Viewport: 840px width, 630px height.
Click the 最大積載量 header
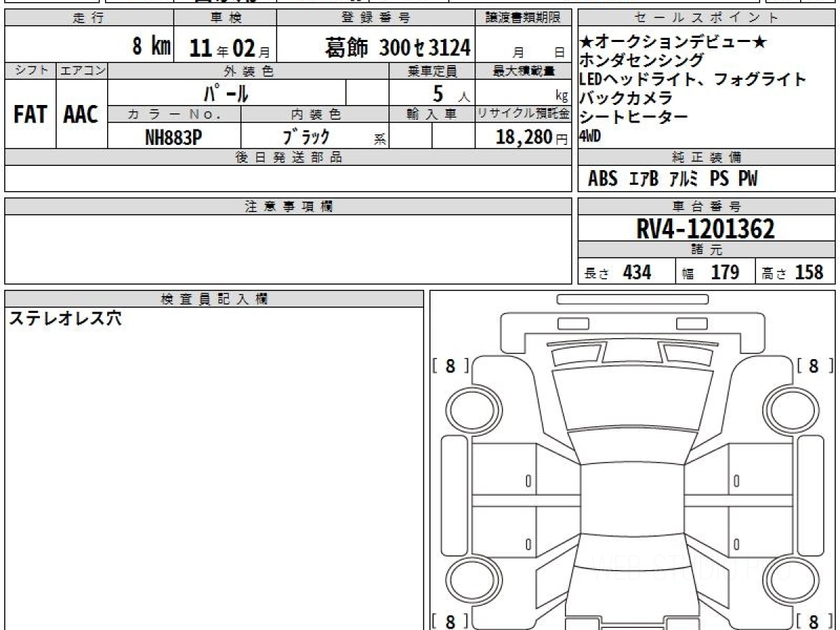coord(524,71)
